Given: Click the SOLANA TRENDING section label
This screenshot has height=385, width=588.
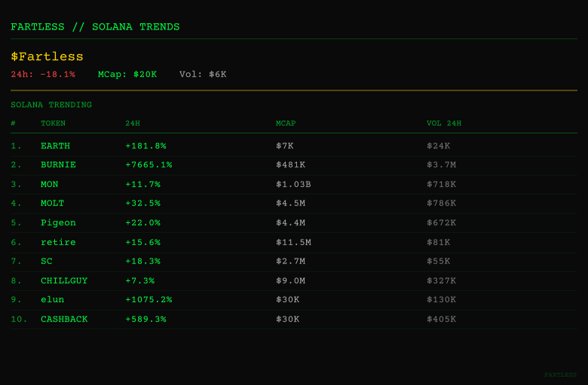Looking at the screenshot, I should (x=51, y=105).
